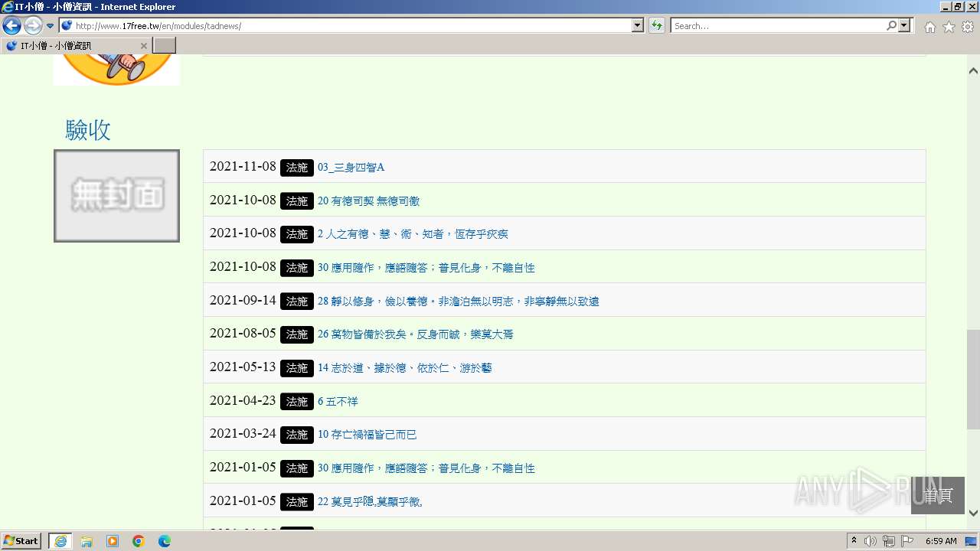This screenshot has width=980, height=551.
Task: Open article 03_三身四智A
Action: click(351, 167)
